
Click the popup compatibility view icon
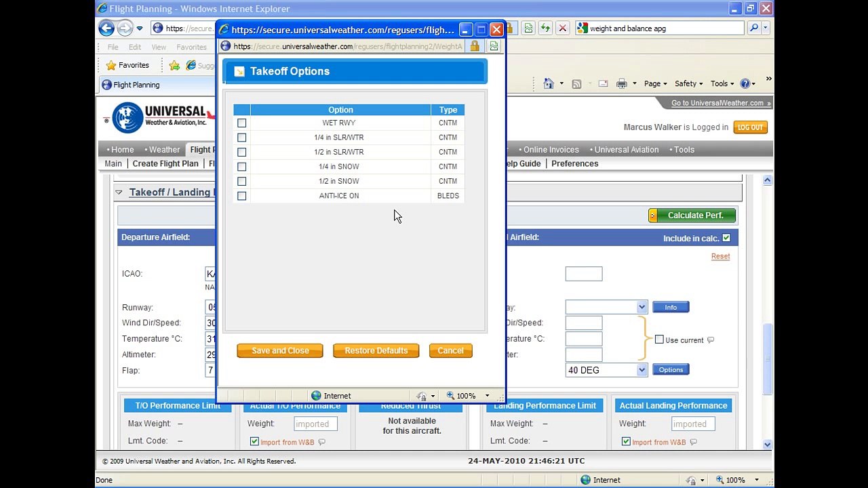(494, 46)
